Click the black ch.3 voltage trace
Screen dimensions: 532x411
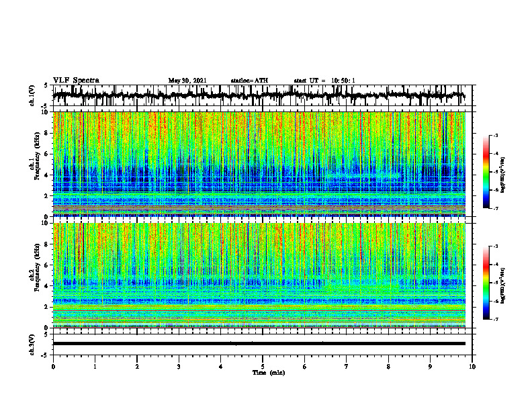click(x=259, y=344)
